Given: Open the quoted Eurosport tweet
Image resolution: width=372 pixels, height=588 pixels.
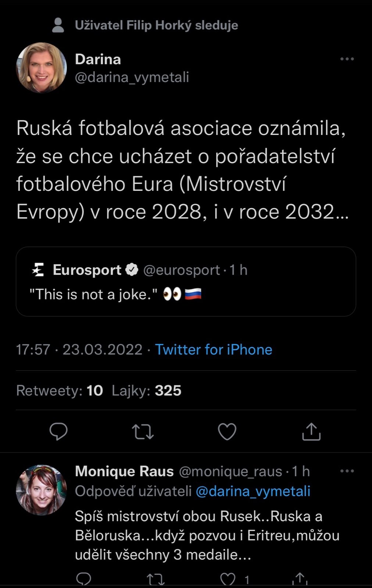Looking at the screenshot, I should 186,282.
